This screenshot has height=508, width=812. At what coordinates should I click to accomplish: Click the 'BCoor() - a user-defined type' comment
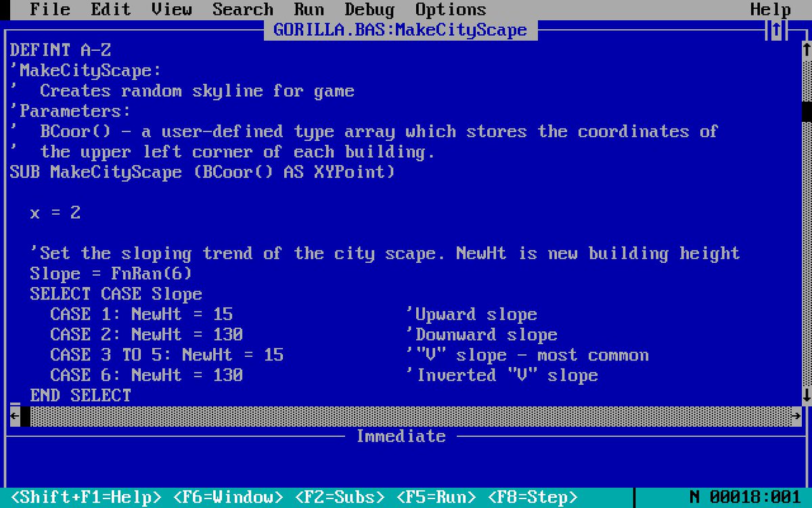click(365, 131)
